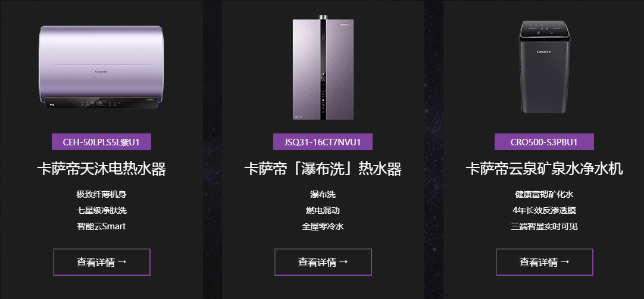644x299 pixels.
Task: Click the 全屋零冷水 feature text
Action: click(x=323, y=226)
